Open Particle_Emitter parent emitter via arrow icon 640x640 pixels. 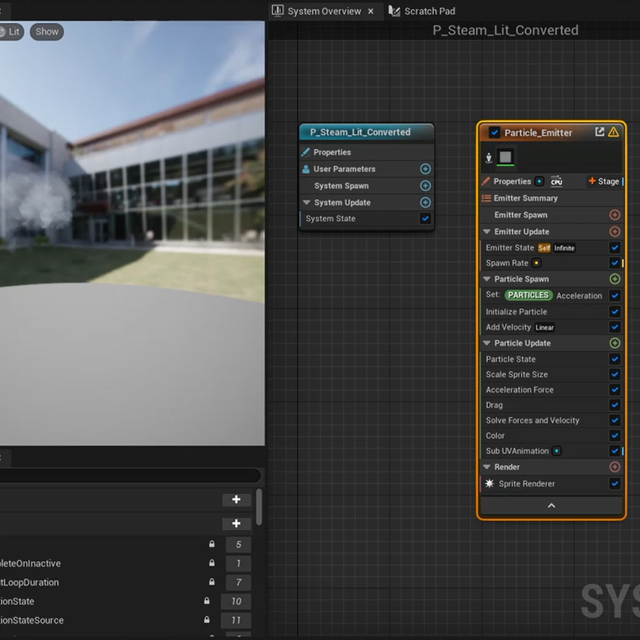599,132
